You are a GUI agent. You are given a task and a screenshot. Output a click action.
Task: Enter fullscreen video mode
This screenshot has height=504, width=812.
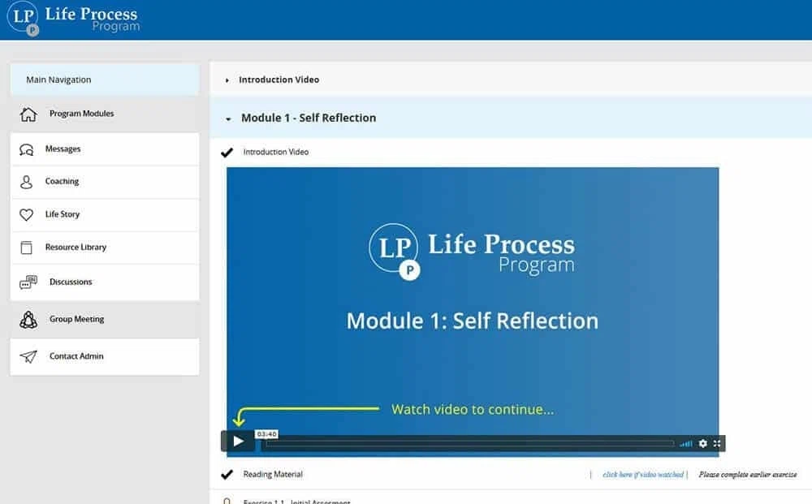(717, 443)
